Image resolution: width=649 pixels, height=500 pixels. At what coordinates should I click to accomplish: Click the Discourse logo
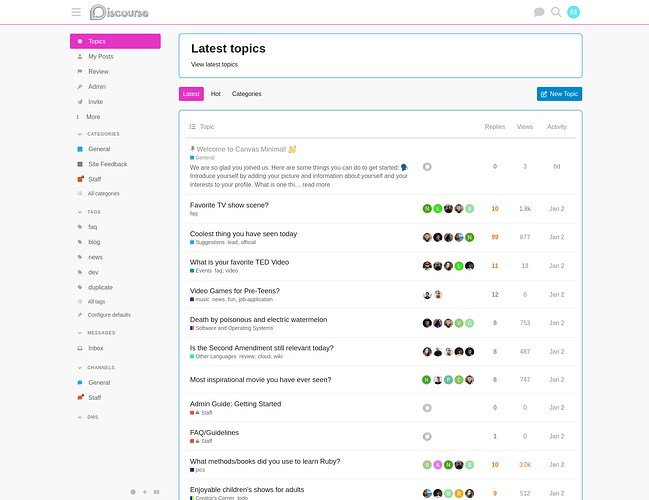(120, 12)
